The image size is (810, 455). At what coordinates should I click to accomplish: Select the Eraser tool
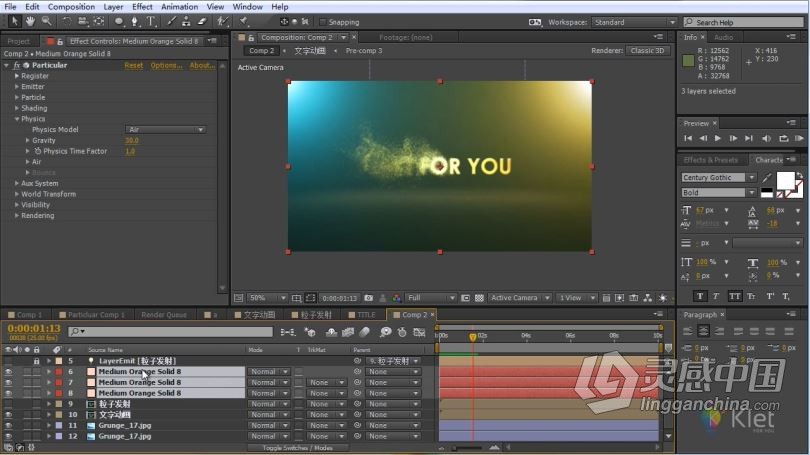point(202,21)
